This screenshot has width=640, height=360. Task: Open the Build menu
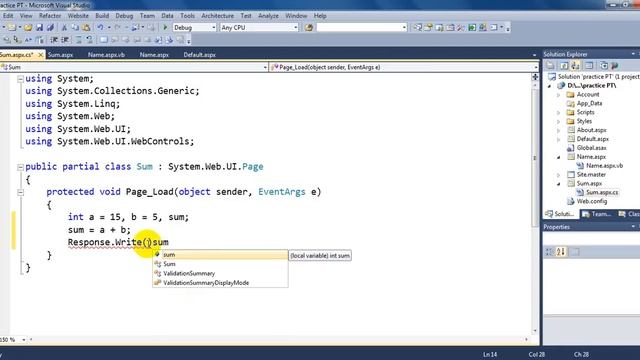[x=102, y=16]
